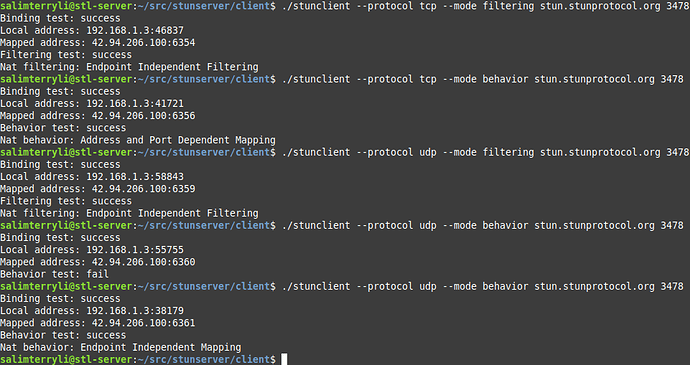Click the first tcp filtering stunclient command

pos(485,6)
